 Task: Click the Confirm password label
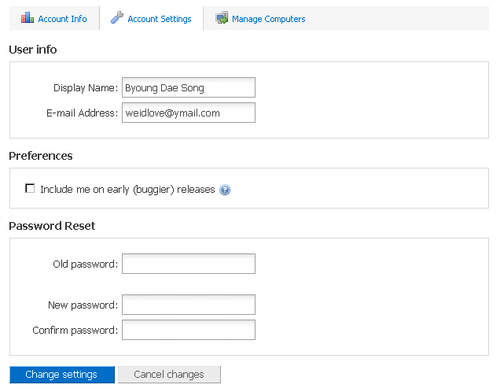click(x=75, y=330)
